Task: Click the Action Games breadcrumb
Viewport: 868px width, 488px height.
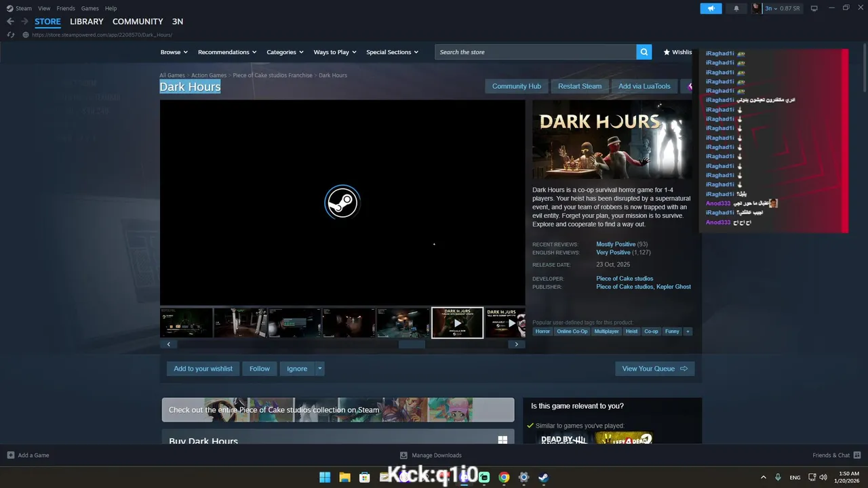Action: tap(209, 75)
